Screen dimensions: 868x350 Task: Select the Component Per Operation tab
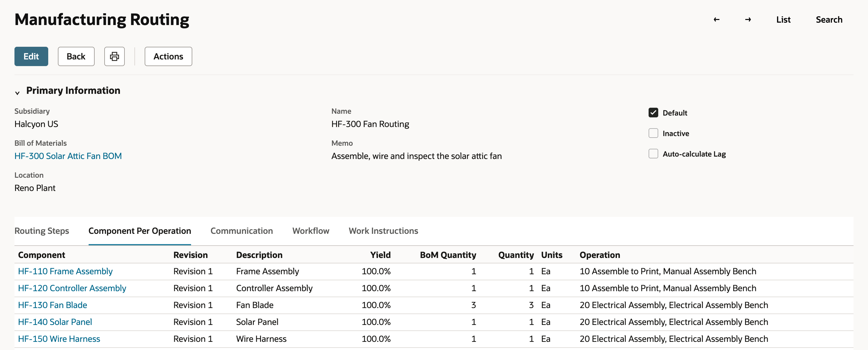pos(140,231)
